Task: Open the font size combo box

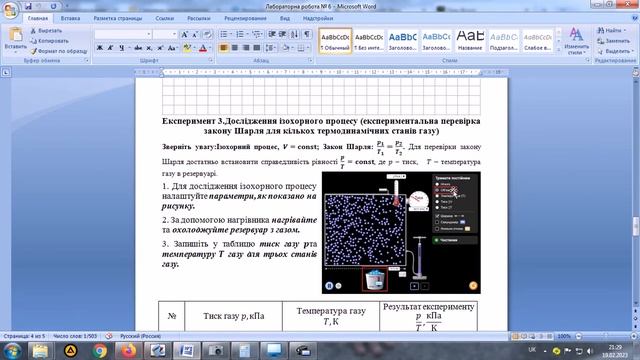Action: point(165,34)
